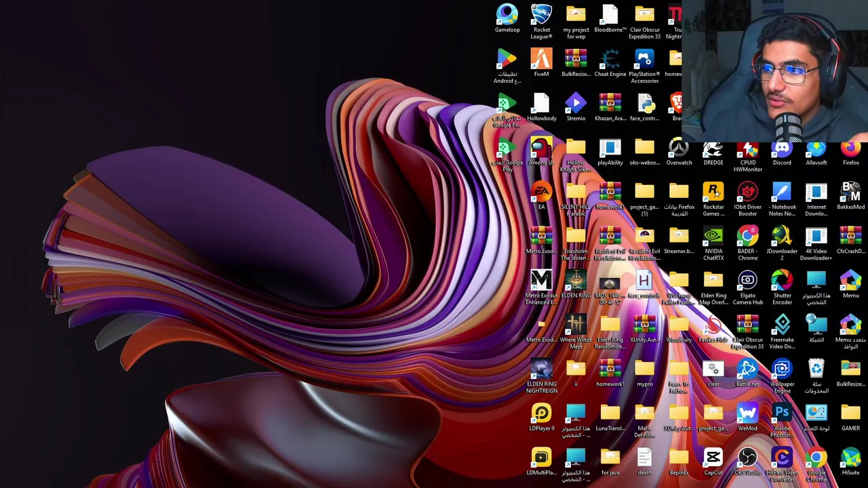The height and width of the screenshot is (488, 868).
Task: Open the CapCut desktop icon
Action: tap(713, 462)
